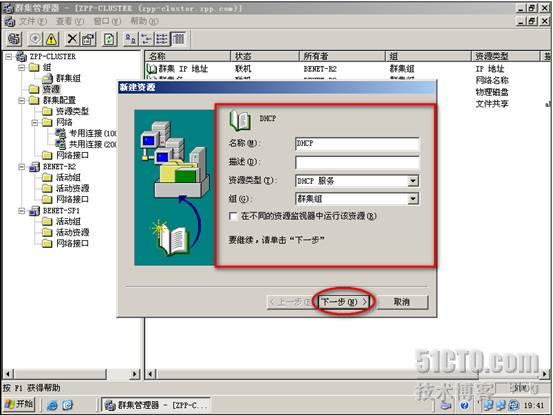Open the 窗口 menu
Screen dimensions: 553x415
point(107,21)
